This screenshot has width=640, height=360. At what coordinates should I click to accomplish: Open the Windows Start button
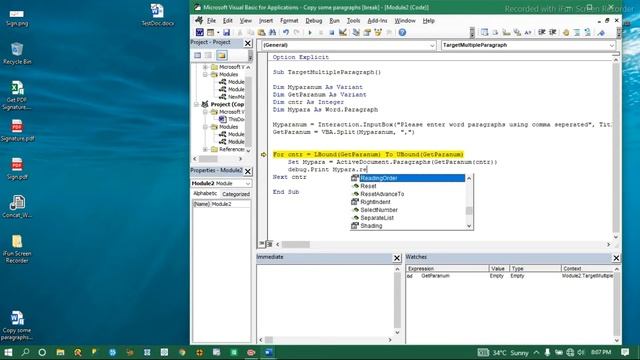(8, 352)
